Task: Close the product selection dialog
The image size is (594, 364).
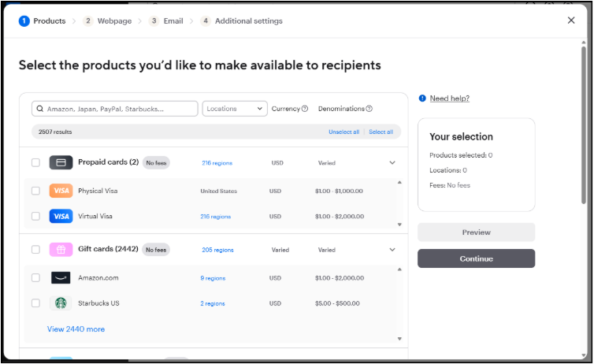Action: point(571,20)
